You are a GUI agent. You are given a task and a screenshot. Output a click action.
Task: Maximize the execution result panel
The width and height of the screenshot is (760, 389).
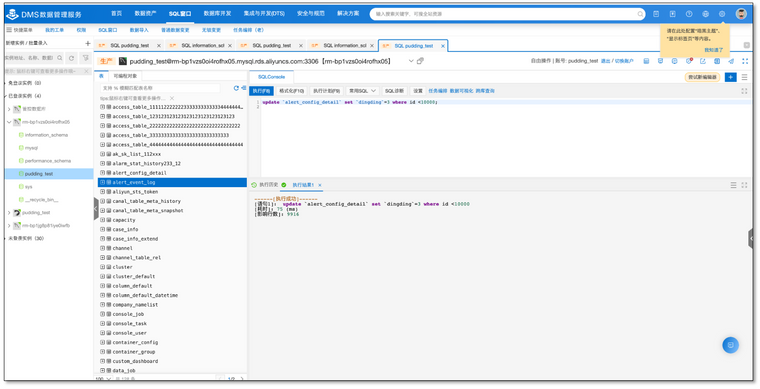point(744,185)
